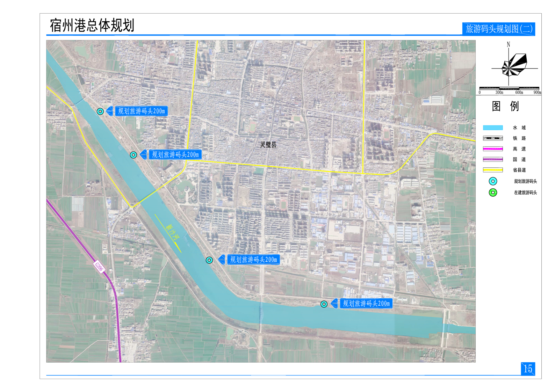Image resolution: width=555 pixels, height=392 pixels.
Task: Click the page number 15 box
Action: point(528,369)
